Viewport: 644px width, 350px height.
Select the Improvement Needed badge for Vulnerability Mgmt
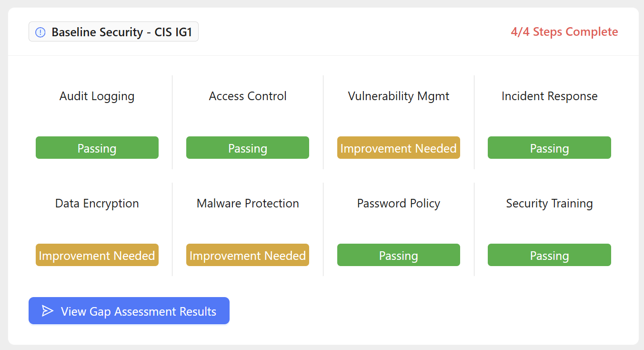398,148
